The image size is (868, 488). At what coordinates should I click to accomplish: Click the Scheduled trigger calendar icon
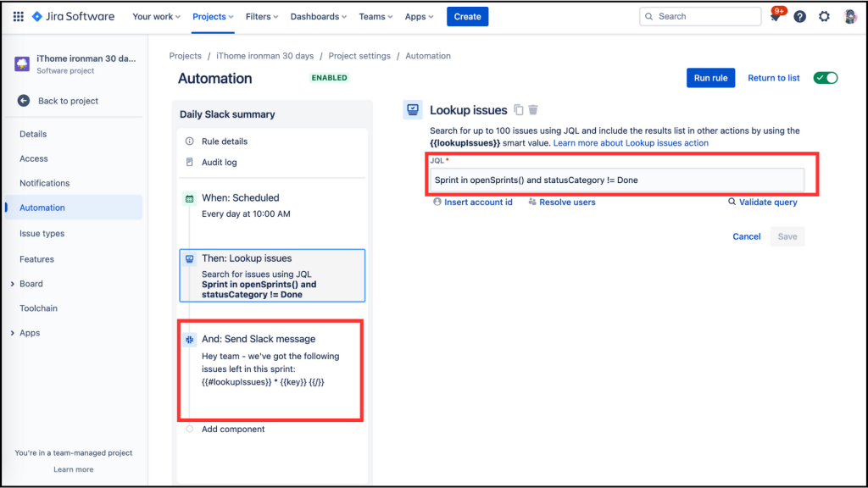pyautogui.click(x=189, y=198)
